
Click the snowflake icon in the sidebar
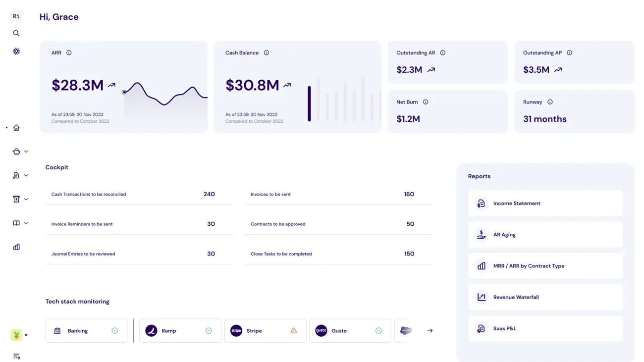(16, 51)
